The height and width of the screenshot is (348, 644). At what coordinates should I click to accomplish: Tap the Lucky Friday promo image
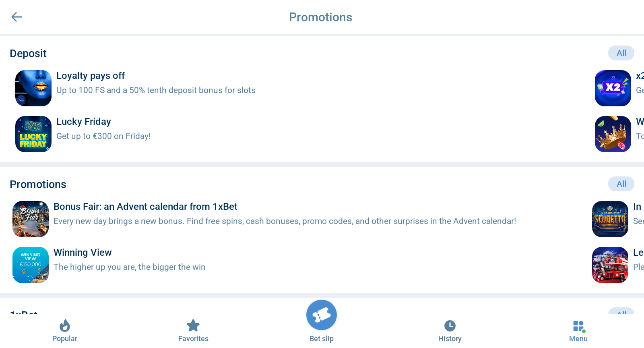[33, 134]
